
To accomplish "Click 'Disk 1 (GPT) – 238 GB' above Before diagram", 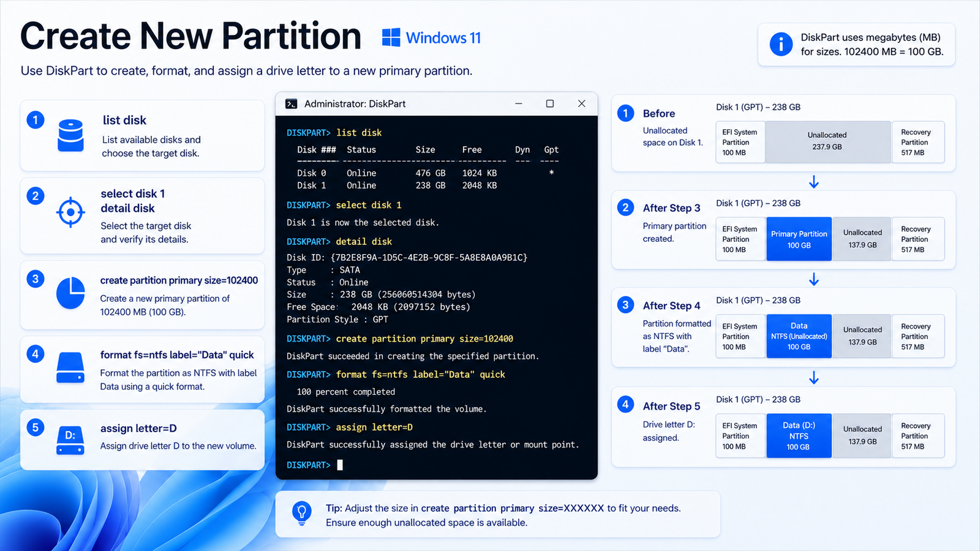I will [x=758, y=107].
